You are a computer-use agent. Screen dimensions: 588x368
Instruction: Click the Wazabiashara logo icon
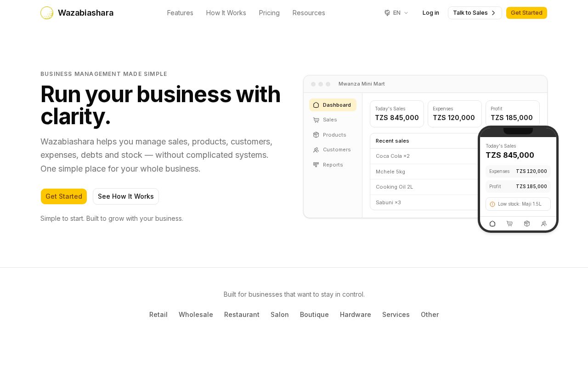point(47,13)
